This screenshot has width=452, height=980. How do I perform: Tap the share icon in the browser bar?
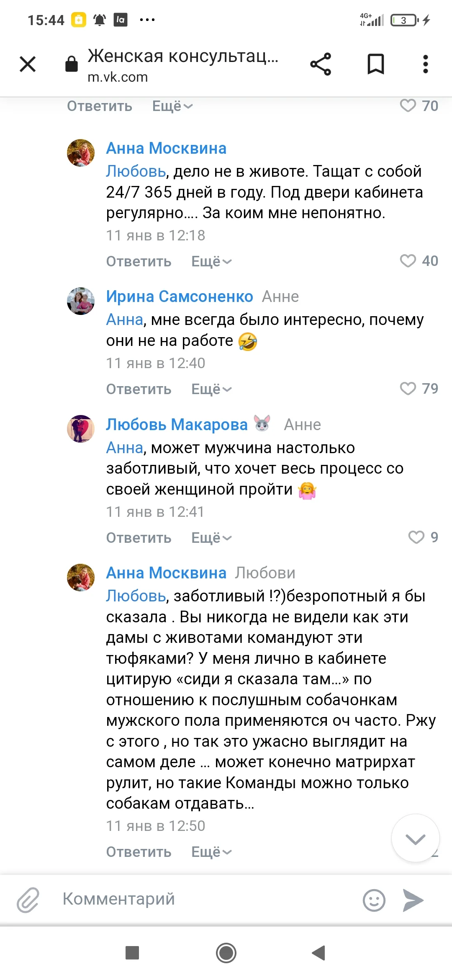[x=321, y=64]
